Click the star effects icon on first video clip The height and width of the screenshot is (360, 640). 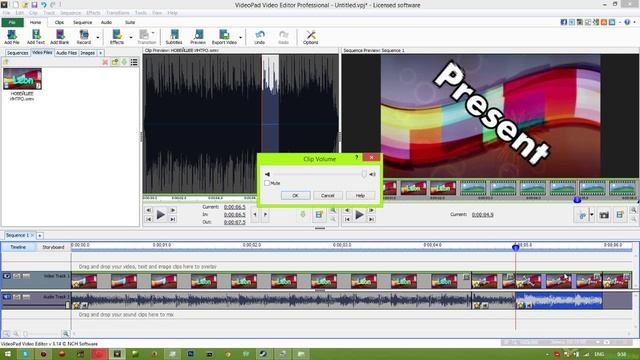(x=76, y=284)
